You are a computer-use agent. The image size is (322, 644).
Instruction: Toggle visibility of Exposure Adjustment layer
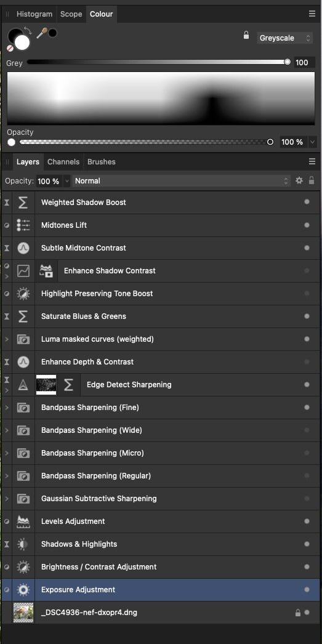point(307,589)
